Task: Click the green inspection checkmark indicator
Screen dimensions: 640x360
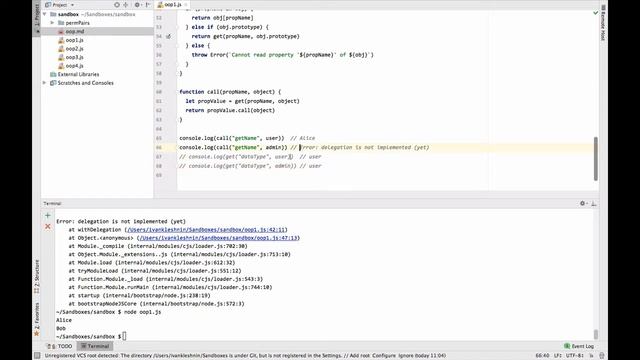Action: (x=596, y=13)
